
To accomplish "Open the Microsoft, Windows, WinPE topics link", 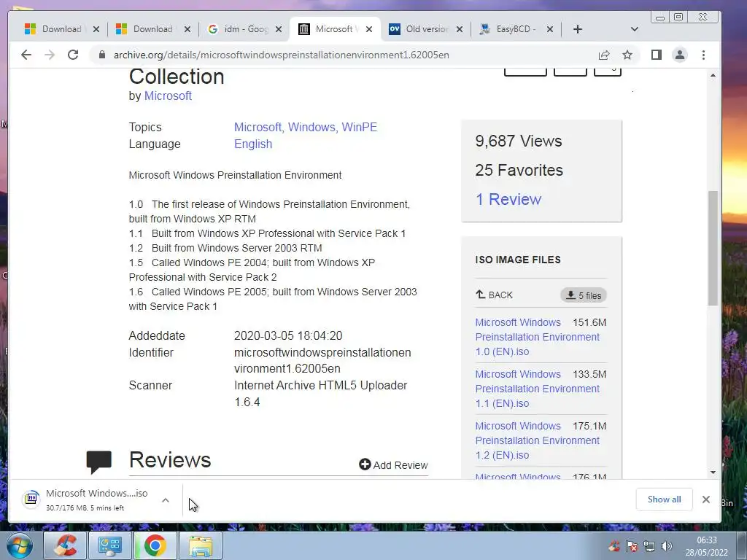I will 306,127.
